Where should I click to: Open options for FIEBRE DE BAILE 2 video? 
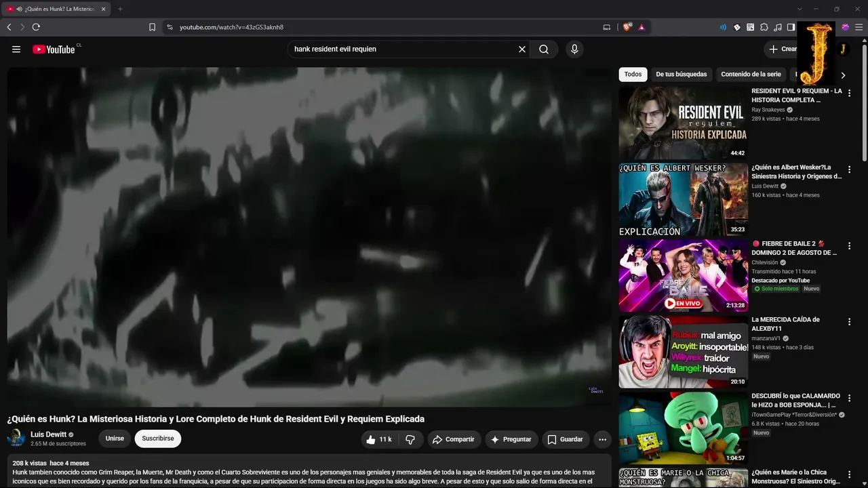(x=849, y=246)
